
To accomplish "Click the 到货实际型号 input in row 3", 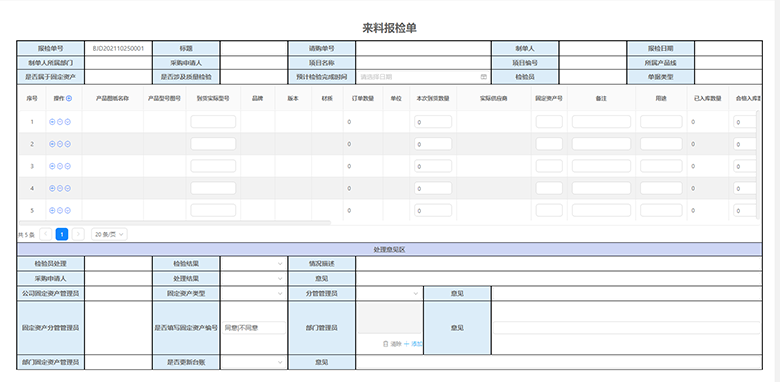I will tap(213, 166).
